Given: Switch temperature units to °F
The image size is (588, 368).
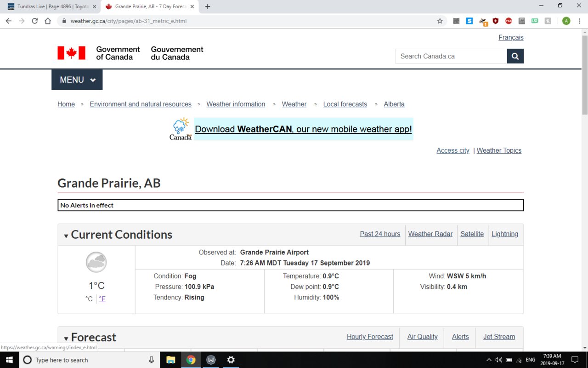Looking at the screenshot, I should coord(102,299).
